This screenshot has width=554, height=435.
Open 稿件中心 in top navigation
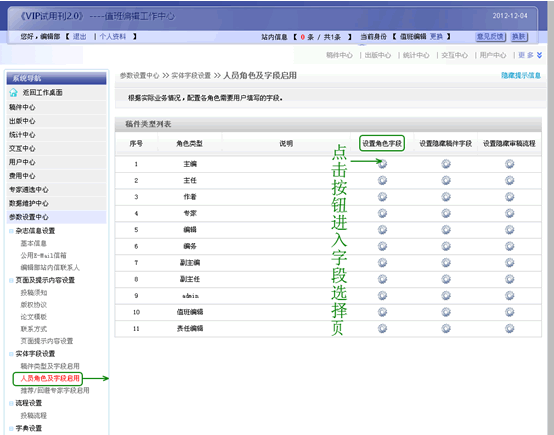click(339, 55)
